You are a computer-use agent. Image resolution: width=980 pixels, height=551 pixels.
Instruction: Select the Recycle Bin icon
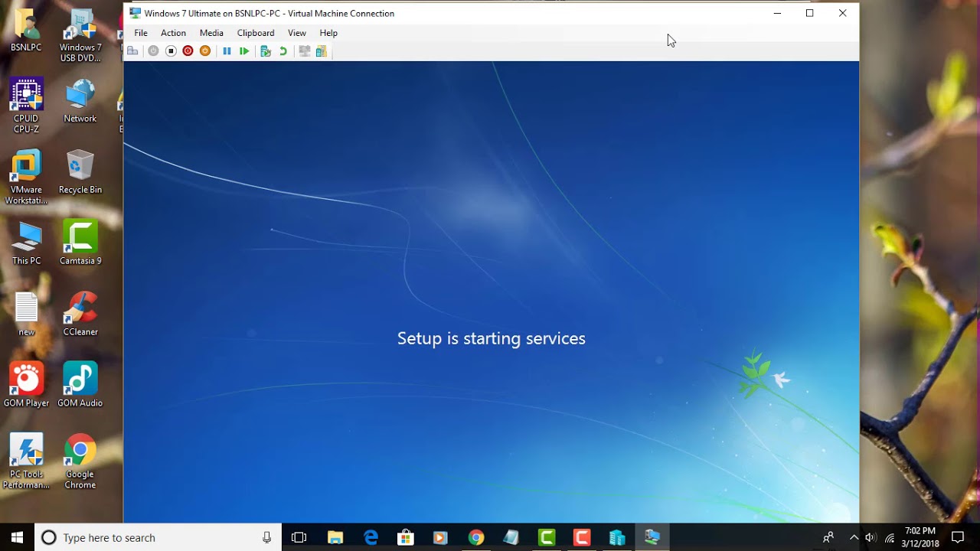(80, 172)
